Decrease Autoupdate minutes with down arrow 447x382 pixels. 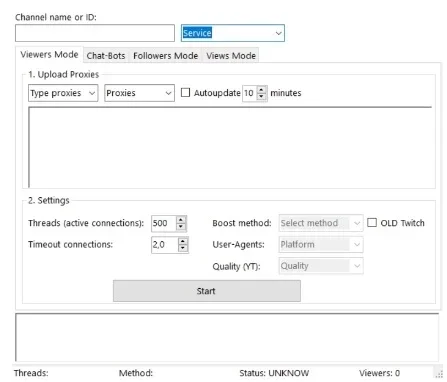tap(262, 97)
